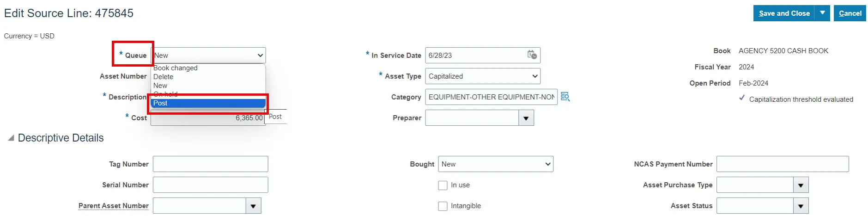Open the Asset Status dropdown arrow
This screenshot has width=868, height=216.
pos(801,206)
